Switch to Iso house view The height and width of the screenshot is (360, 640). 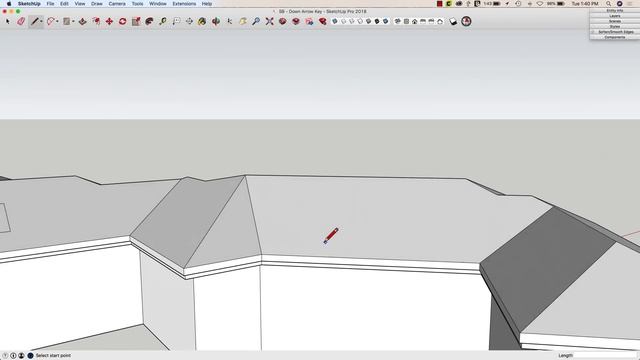[398, 21]
